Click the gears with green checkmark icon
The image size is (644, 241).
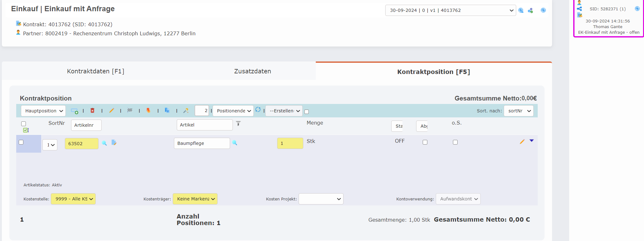point(531,11)
